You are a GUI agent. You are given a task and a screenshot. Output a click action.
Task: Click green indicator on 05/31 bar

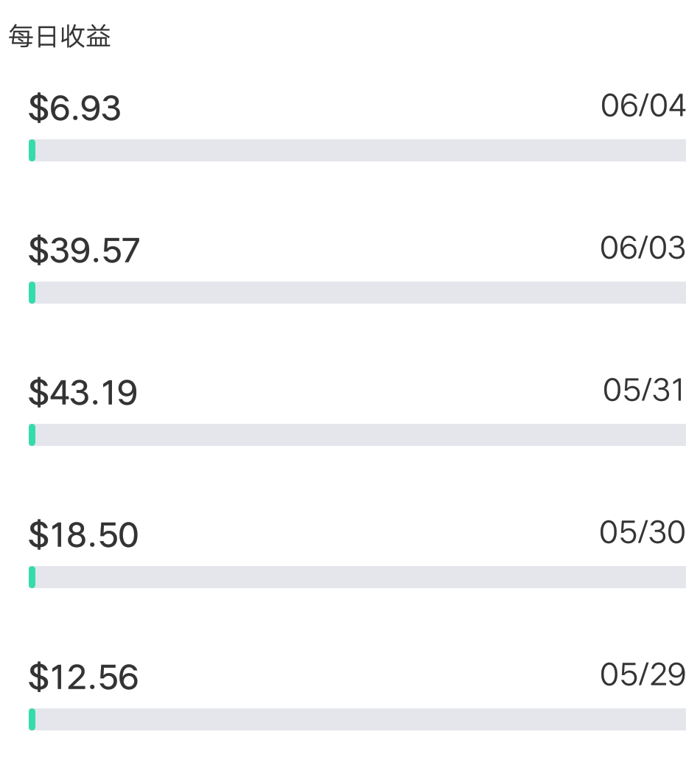coord(32,435)
